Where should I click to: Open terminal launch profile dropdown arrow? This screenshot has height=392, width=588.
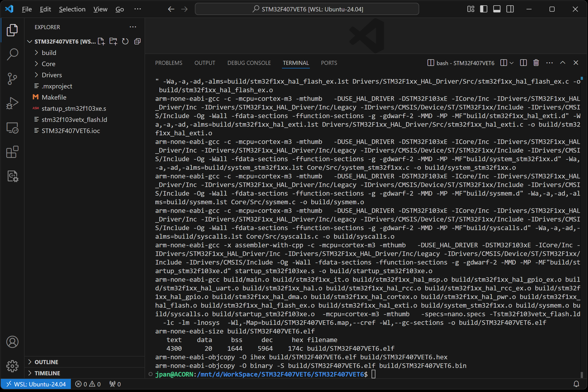pos(512,63)
